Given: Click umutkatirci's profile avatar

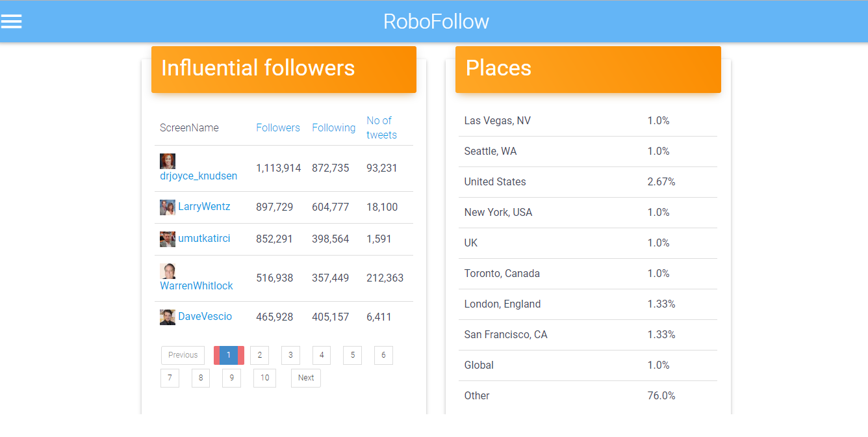Looking at the screenshot, I should click(168, 239).
